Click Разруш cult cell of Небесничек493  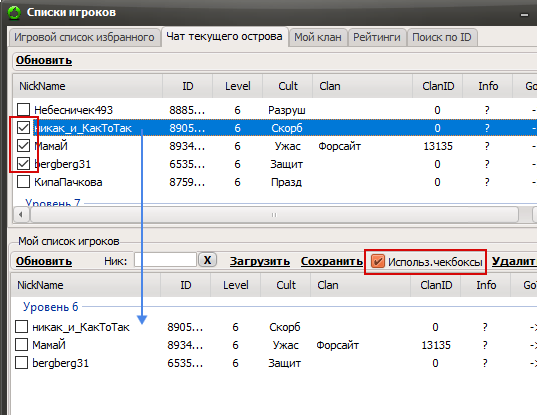tap(287, 110)
